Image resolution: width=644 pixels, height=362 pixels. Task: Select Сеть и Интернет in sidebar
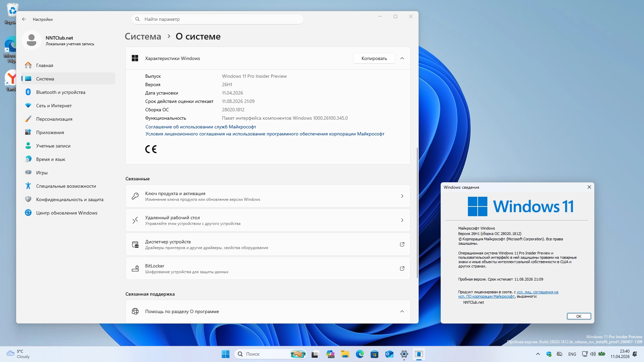[x=54, y=106]
